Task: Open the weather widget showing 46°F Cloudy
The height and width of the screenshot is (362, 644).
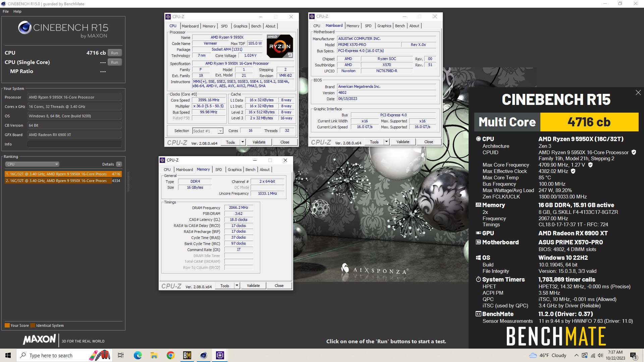Action: click(547, 355)
